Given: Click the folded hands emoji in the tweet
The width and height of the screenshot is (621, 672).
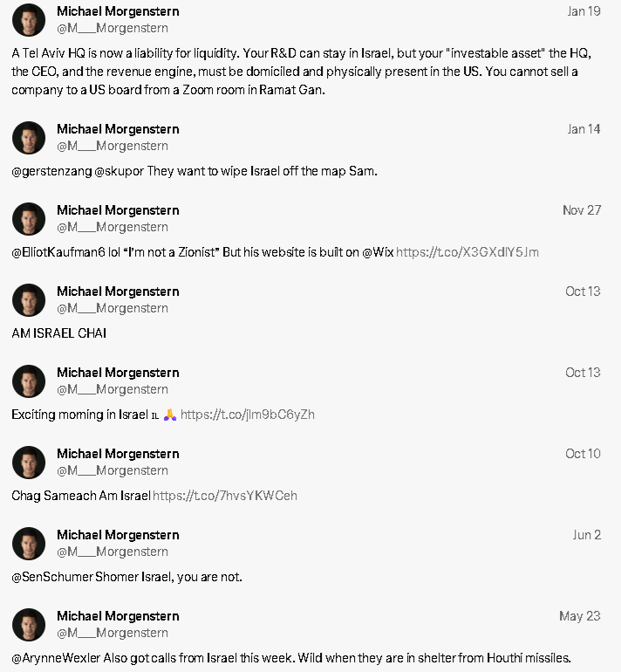Looking at the screenshot, I should (170, 415).
